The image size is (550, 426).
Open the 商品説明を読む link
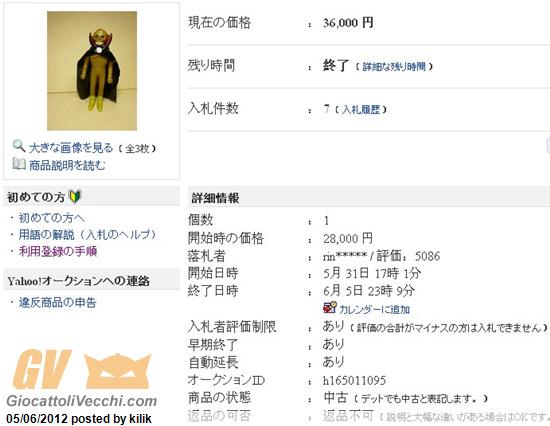[67, 165]
